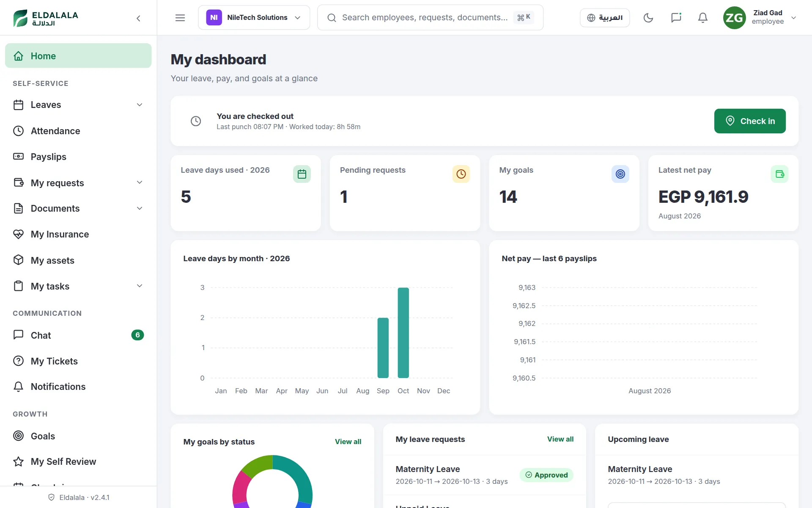Click the calendar icon on Leave days used card

[x=302, y=174]
